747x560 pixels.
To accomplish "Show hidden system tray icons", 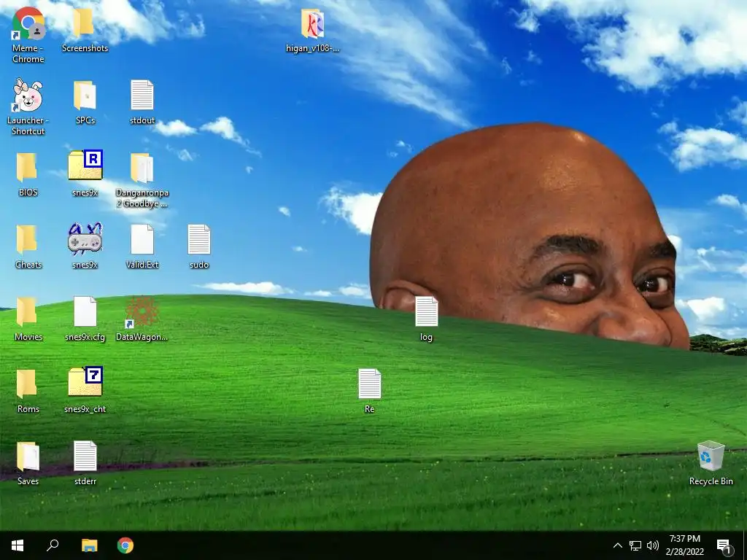I will pyautogui.click(x=617, y=545).
